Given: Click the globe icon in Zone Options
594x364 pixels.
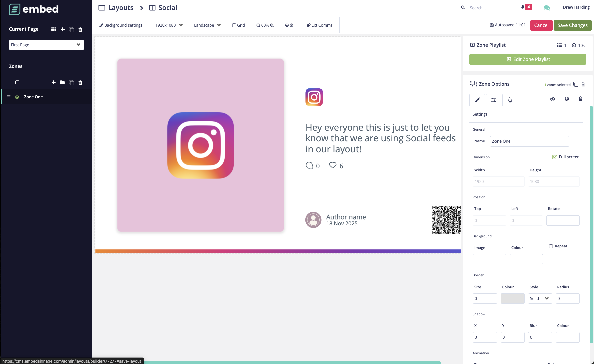Looking at the screenshot, I should 567,99.
